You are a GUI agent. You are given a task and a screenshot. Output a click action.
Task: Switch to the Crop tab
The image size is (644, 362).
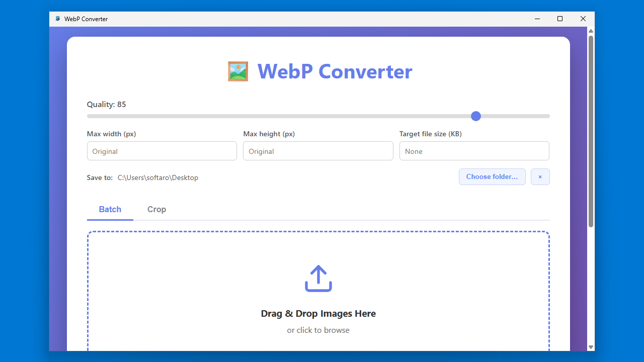[x=156, y=209]
